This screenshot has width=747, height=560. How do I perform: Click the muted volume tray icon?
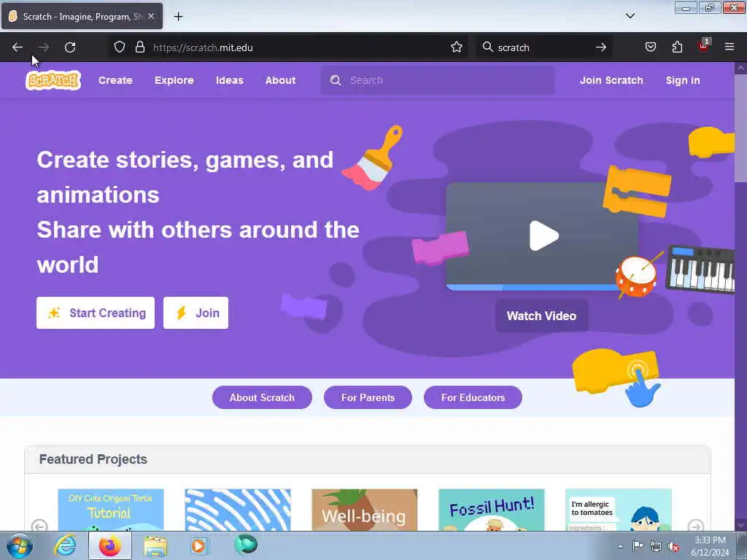(x=673, y=547)
